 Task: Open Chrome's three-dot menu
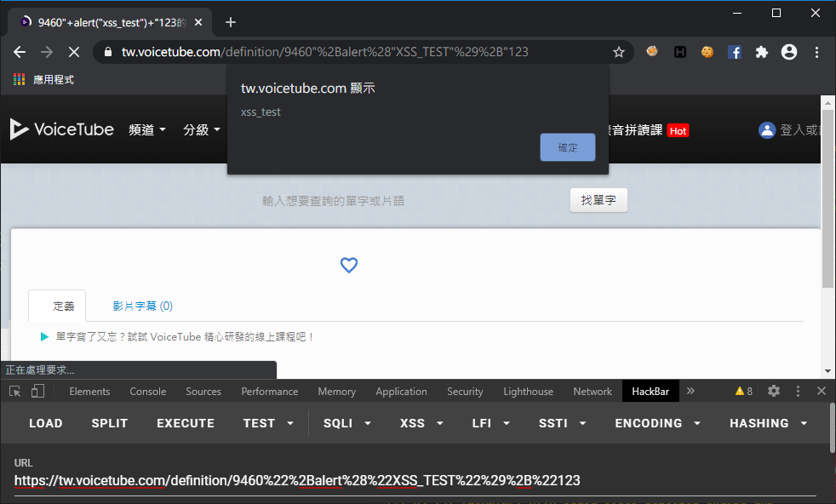816,52
